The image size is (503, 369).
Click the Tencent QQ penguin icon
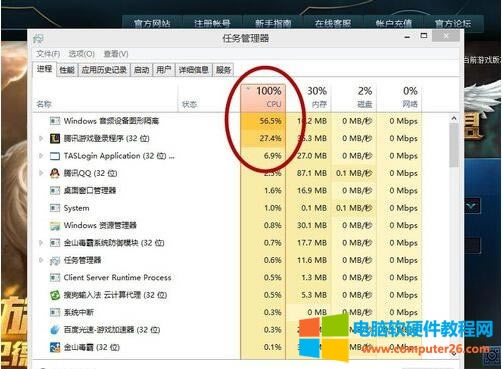click(55, 173)
